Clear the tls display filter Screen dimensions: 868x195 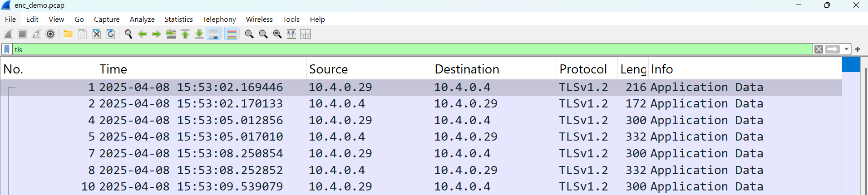(x=819, y=49)
